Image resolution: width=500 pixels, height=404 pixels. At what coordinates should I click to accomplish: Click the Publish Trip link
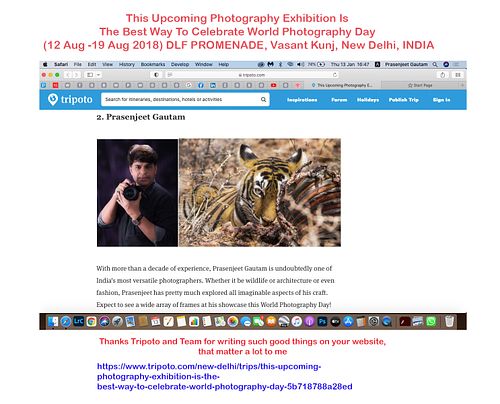coord(403,100)
